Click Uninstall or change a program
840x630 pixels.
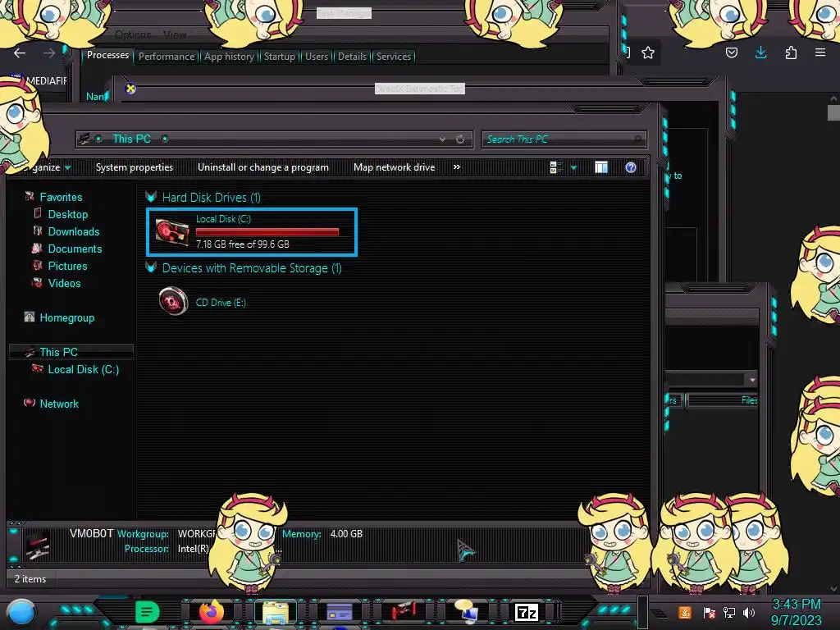(x=263, y=167)
